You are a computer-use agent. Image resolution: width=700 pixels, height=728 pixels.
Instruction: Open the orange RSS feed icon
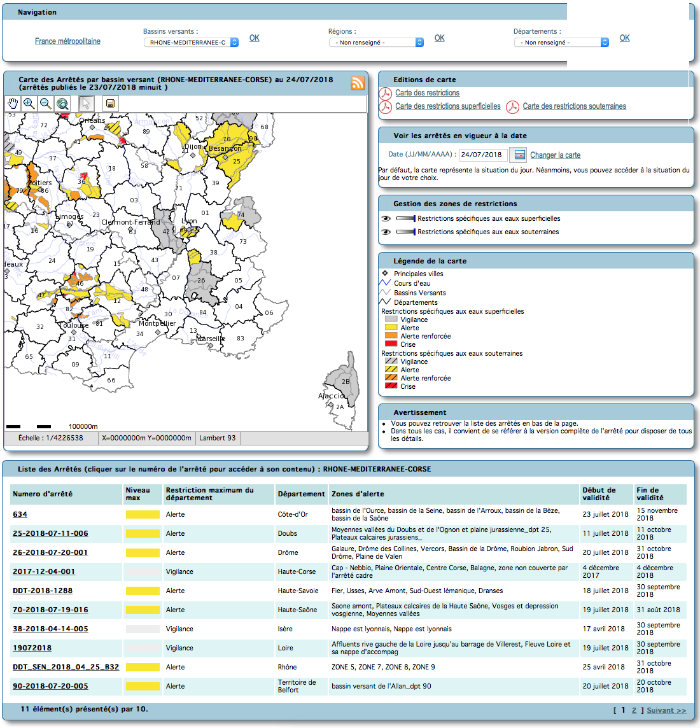[x=358, y=83]
